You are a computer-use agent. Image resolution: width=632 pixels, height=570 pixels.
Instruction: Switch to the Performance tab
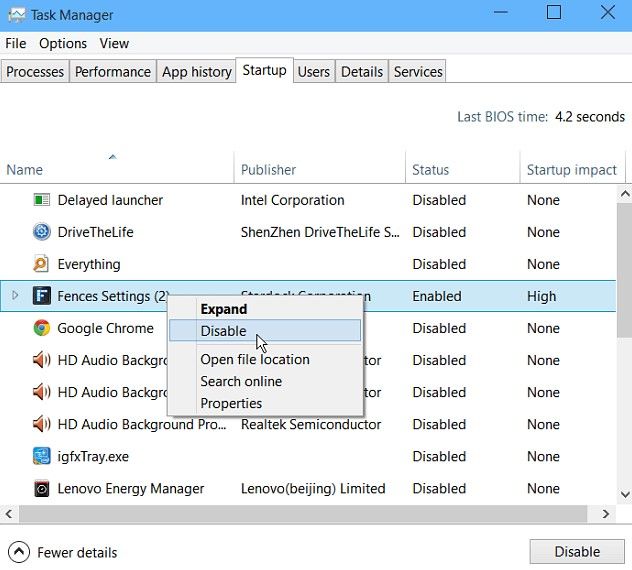coord(113,72)
